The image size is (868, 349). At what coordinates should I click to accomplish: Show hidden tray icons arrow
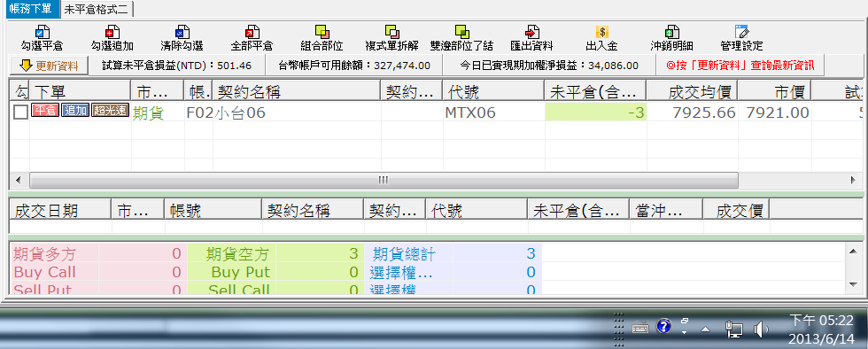pyautogui.click(x=705, y=330)
